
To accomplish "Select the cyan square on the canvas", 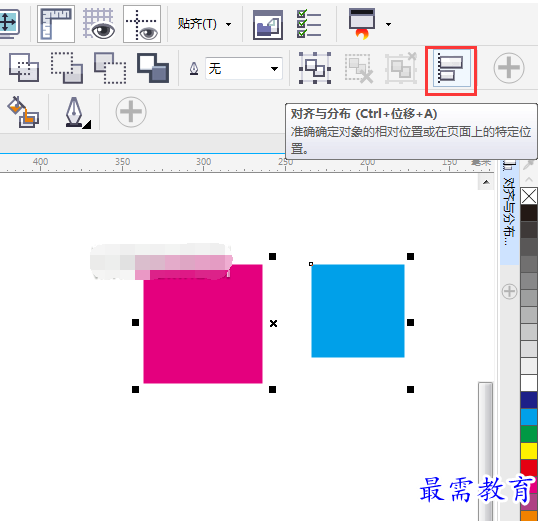I will 358,311.
